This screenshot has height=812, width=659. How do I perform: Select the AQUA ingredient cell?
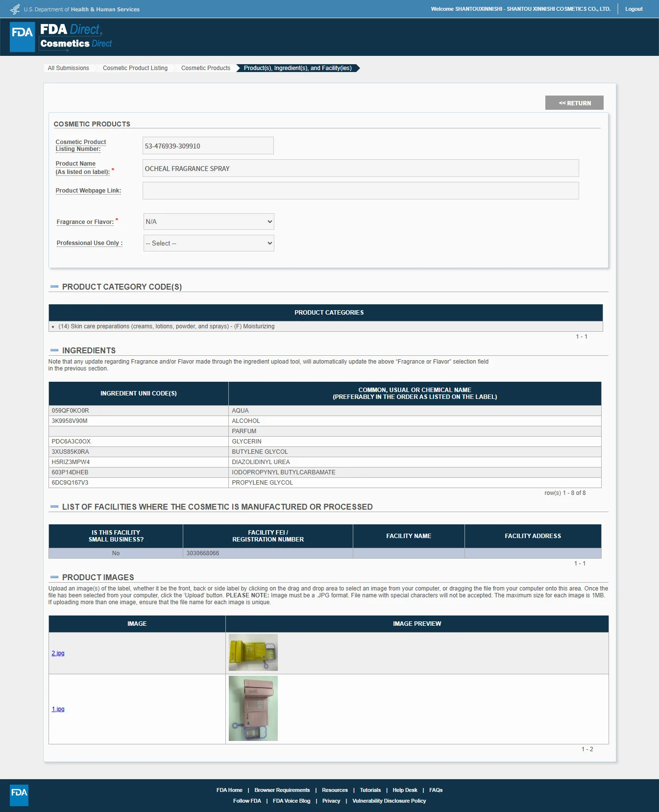(415, 411)
